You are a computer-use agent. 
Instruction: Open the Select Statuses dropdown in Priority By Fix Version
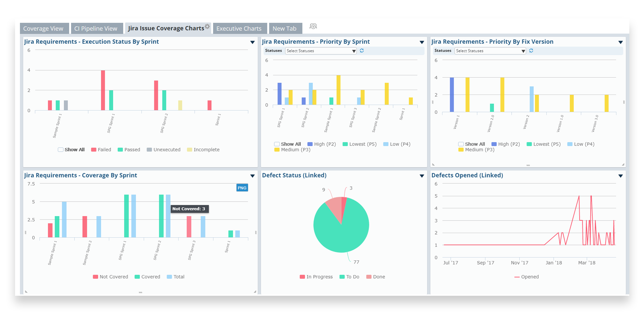point(489,51)
